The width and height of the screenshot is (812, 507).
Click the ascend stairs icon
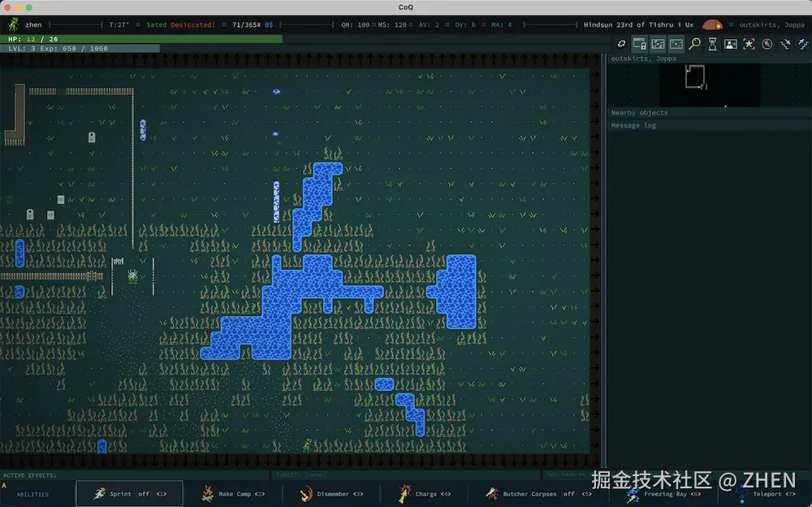[803, 44]
